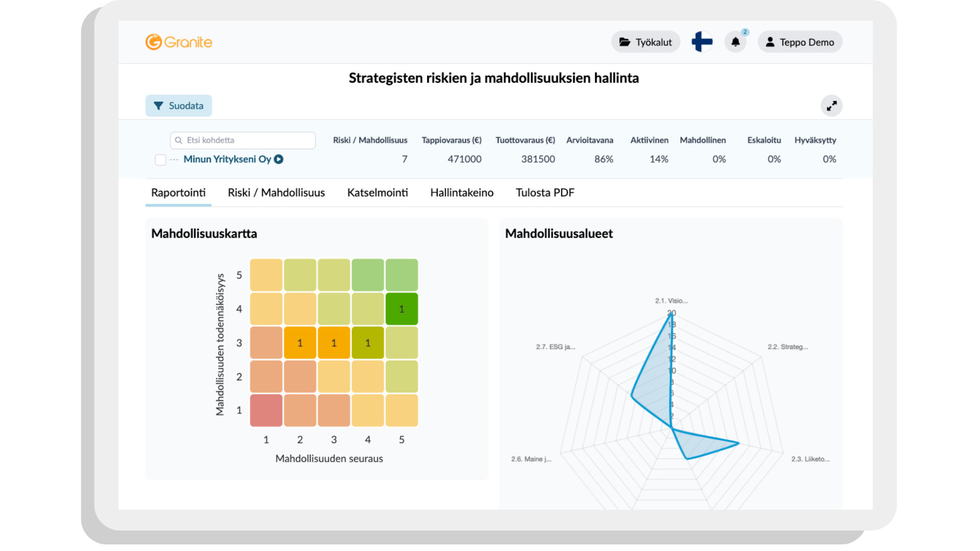
Task: Click the 2.6. Maine j radar label
Action: pyautogui.click(x=531, y=459)
